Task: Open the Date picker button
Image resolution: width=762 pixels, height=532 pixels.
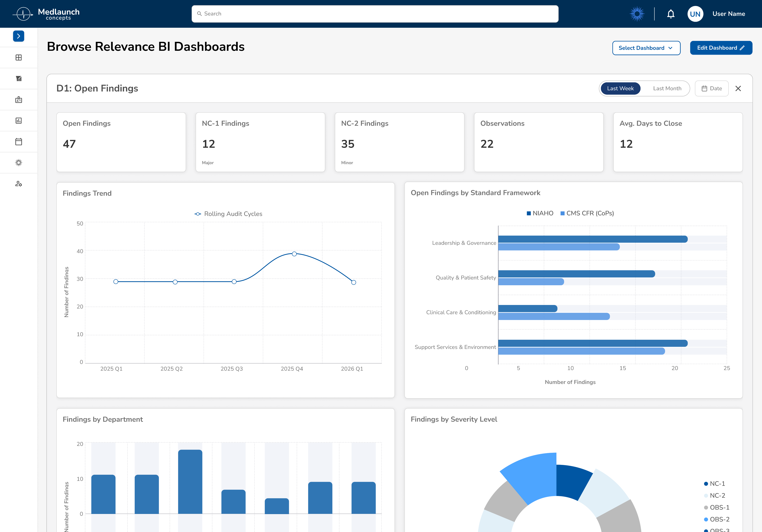Action: click(x=712, y=89)
